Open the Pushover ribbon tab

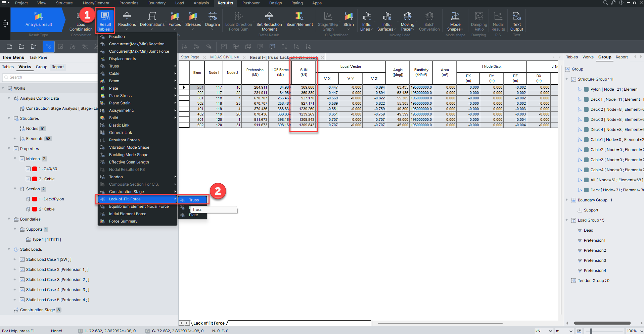click(251, 3)
